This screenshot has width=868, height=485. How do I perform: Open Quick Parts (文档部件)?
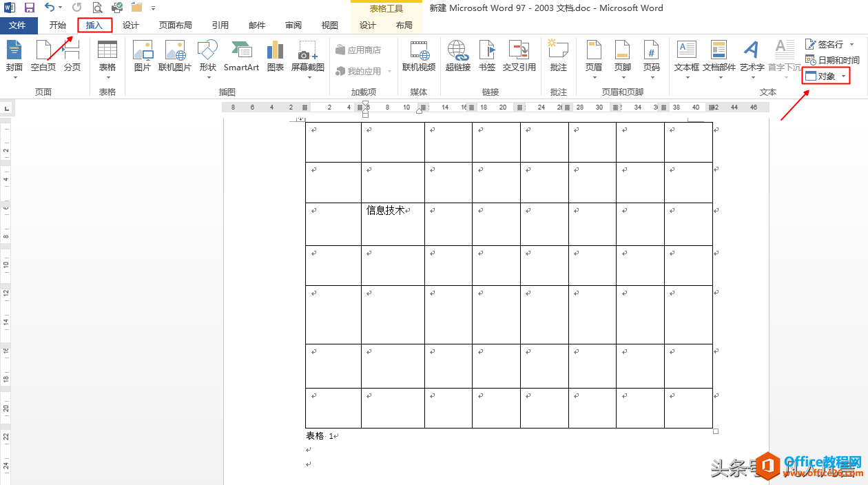[x=719, y=60]
